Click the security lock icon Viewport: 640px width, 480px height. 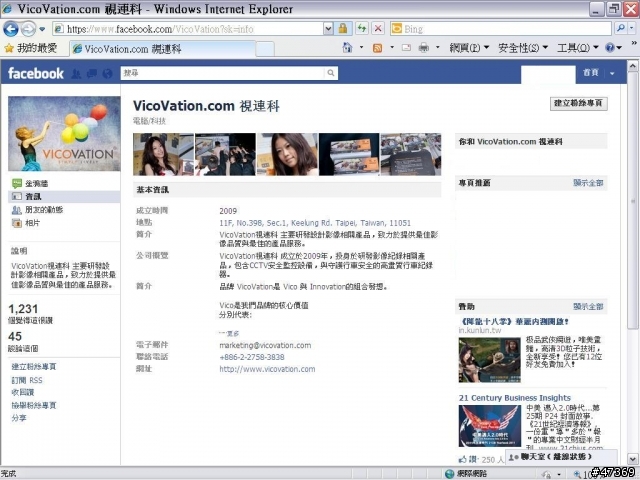coord(343,29)
